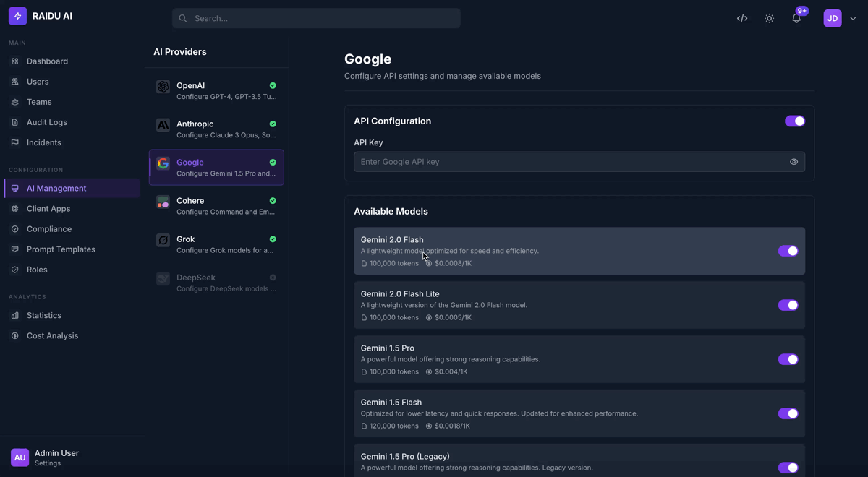Click the Gemini 1.5 Pro (Legacy) model name
Image resolution: width=868 pixels, height=477 pixels.
tap(405, 457)
